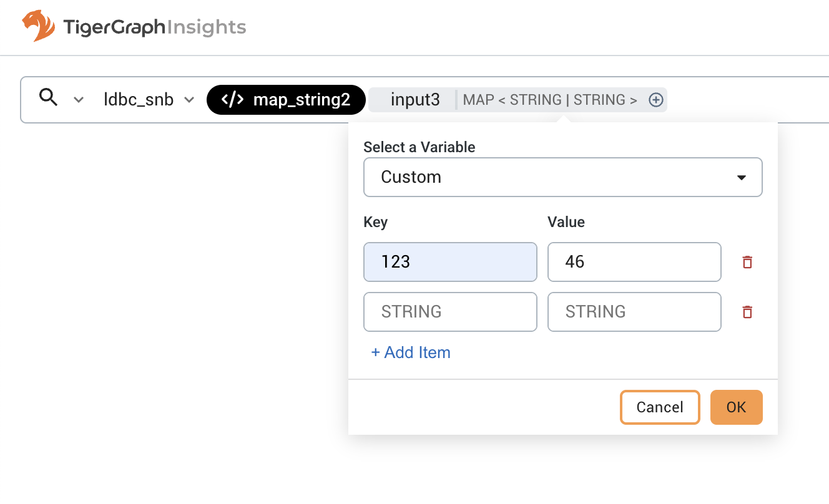Confirm with the OK button
This screenshot has height=504, width=829.
[x=737, y=407]
